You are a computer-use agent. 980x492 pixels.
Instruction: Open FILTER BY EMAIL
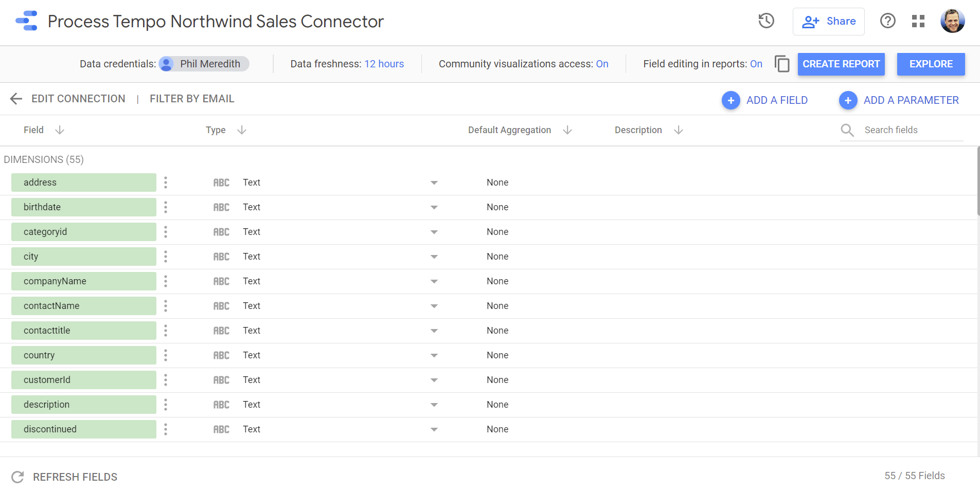coord(192,99)
